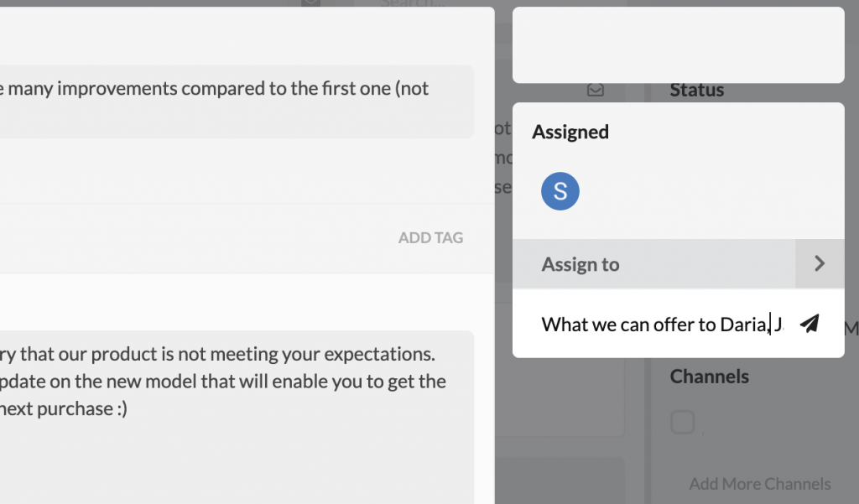The width and height of the screenshot is (859, 504).
Task: Click the dimmed Search field at top
Action: click(414, 3)
